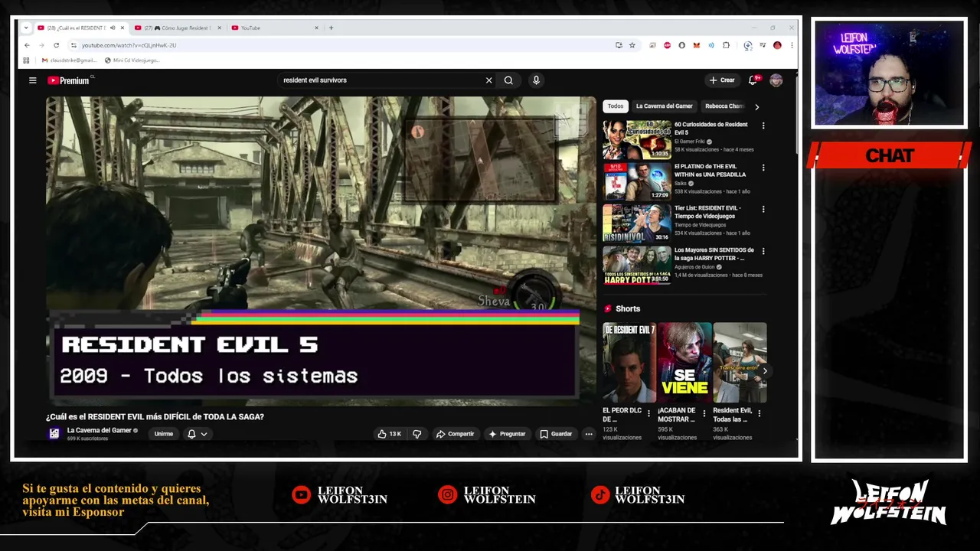The image size is (980, 551).
Task: Reload the YouTube page
Action: tap(56, 45)
